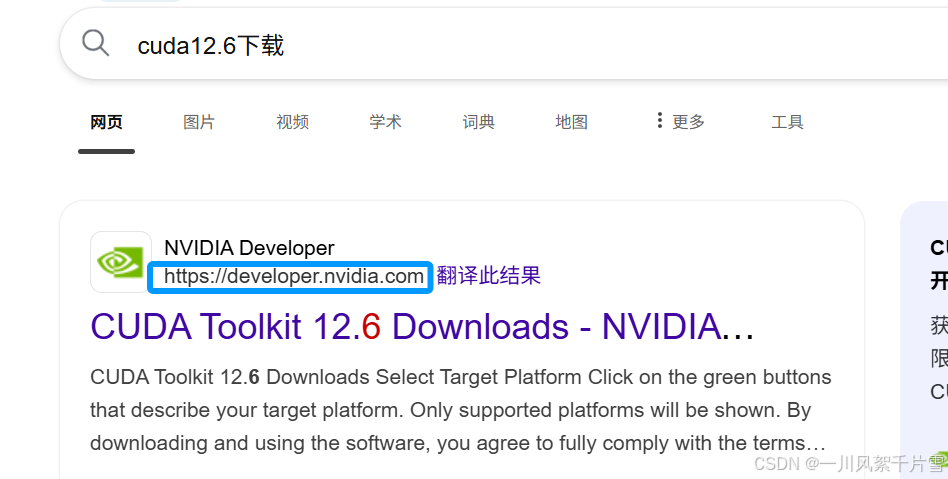This screenshot has width=948, height=479.
Task: Open the 地图 tab
Action: (x=571, y=122)
